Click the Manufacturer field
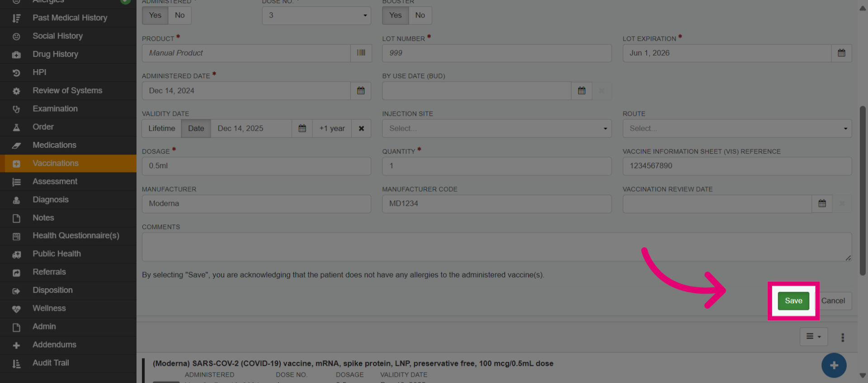 (x=256, y=204)
